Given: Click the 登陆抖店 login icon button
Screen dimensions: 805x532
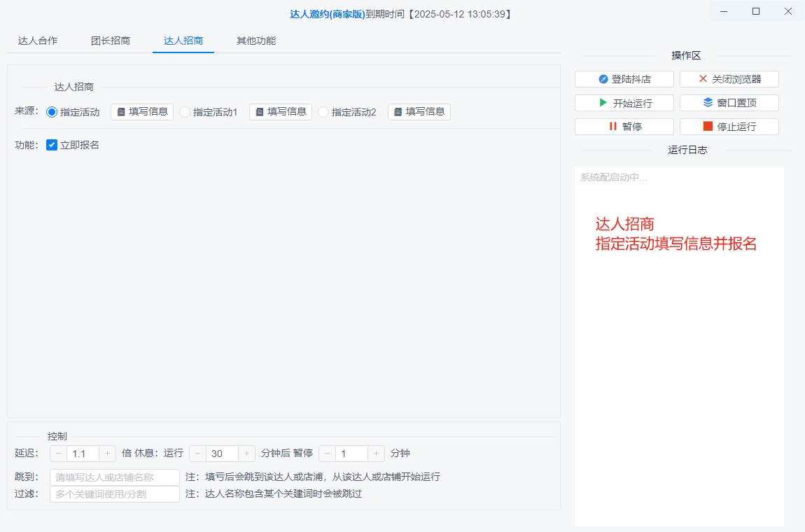Looking at the screenshot, I should pos(603,78).
